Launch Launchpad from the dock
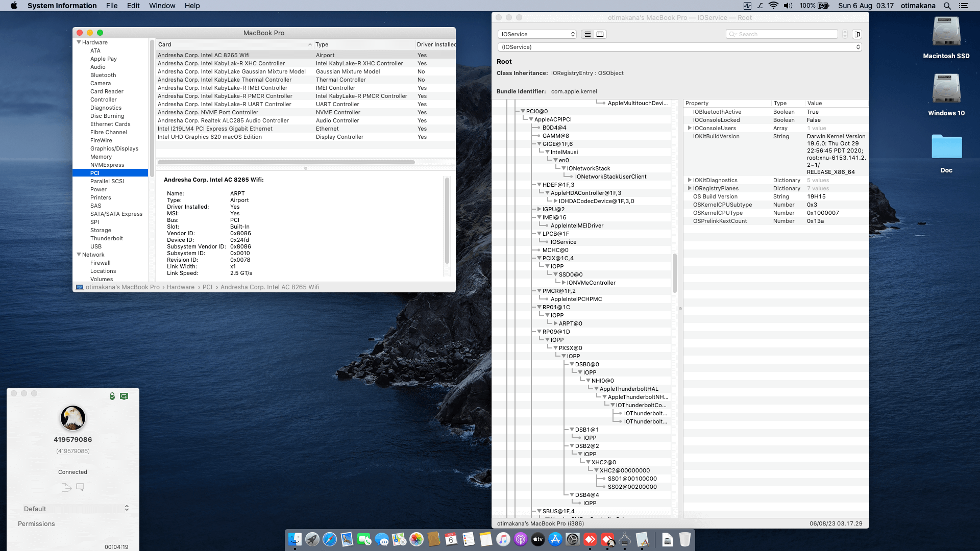This screenshot has height=551, width=980. 312,539
